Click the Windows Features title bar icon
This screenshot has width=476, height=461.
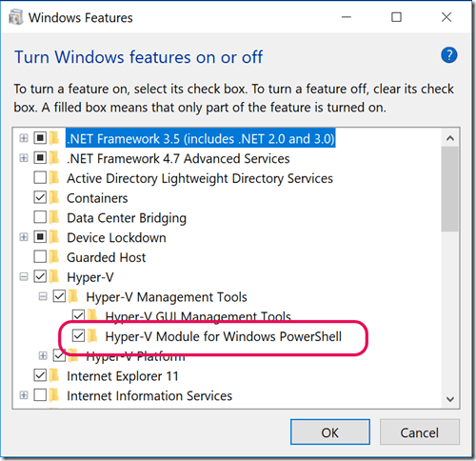pos(16,17)
